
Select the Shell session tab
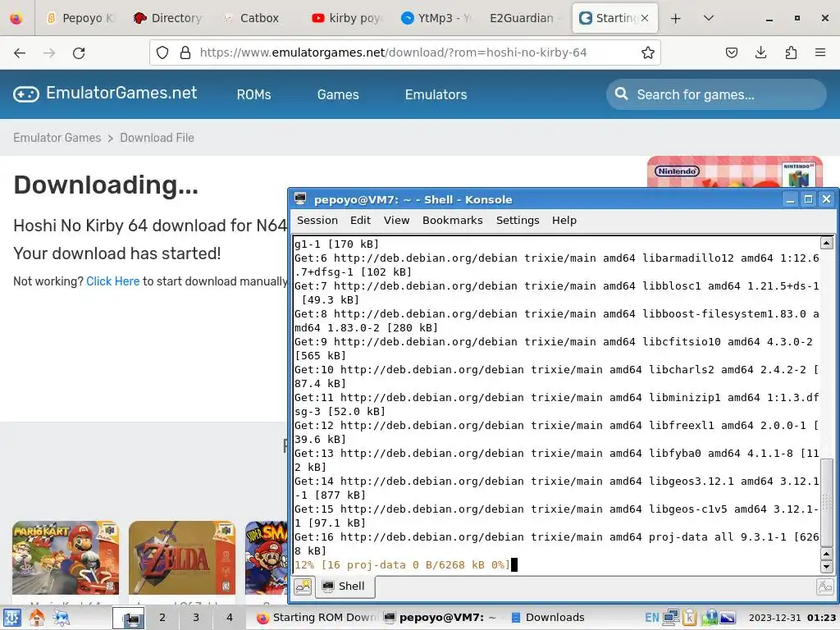coord(345,587)
